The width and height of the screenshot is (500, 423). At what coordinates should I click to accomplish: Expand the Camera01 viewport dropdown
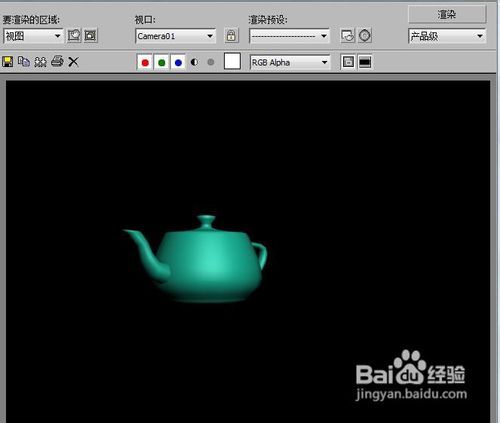pyautogui.click(x=176, y=36)
